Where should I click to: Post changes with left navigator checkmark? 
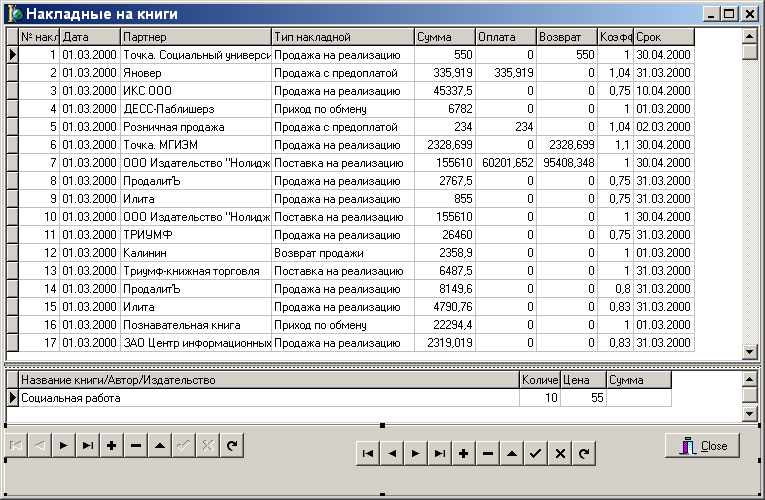183,445
